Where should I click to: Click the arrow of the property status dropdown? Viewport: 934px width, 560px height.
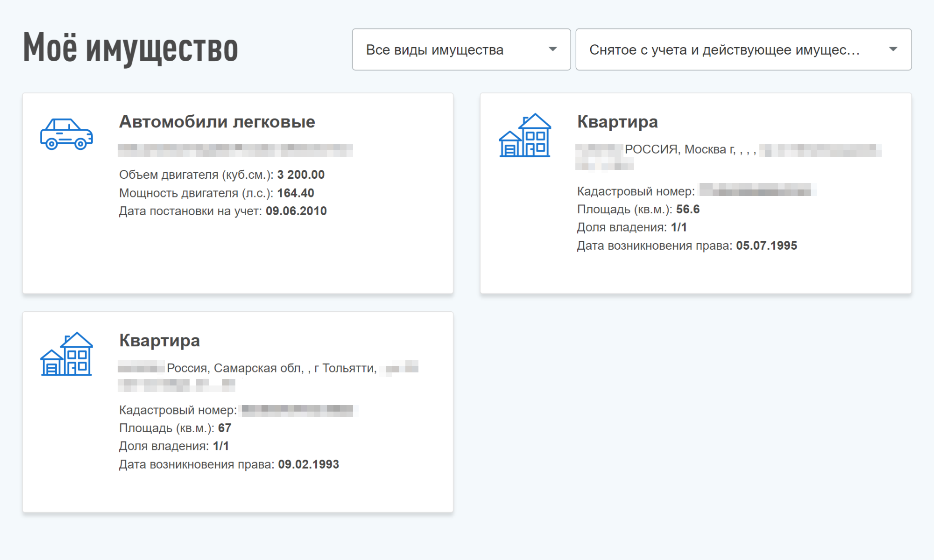[x=893, y=49]
